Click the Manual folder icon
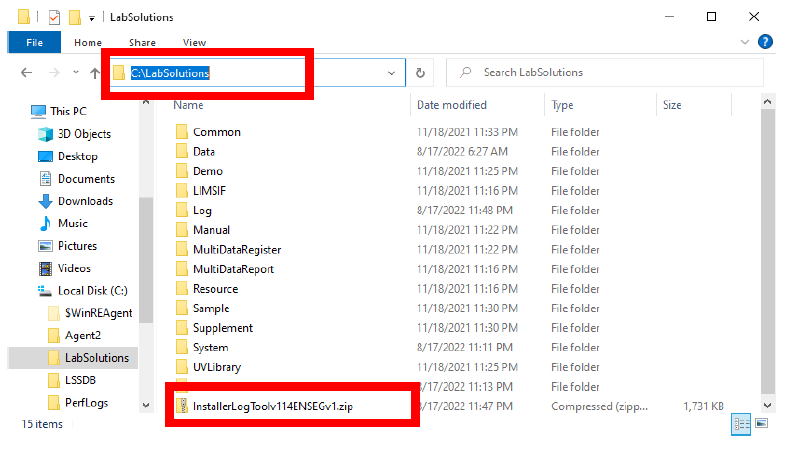This screenshot has height=457, width=785. (182, 230)
